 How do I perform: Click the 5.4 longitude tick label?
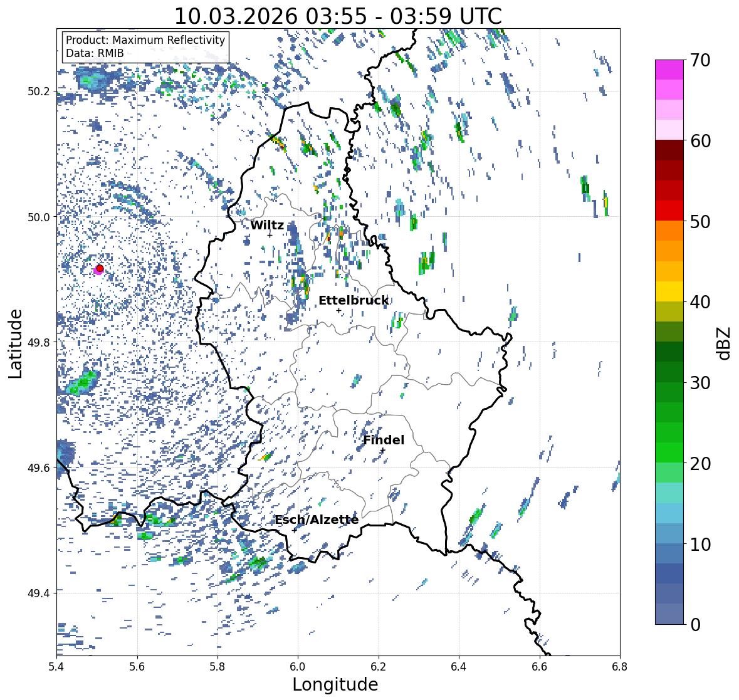click(56, 667)
